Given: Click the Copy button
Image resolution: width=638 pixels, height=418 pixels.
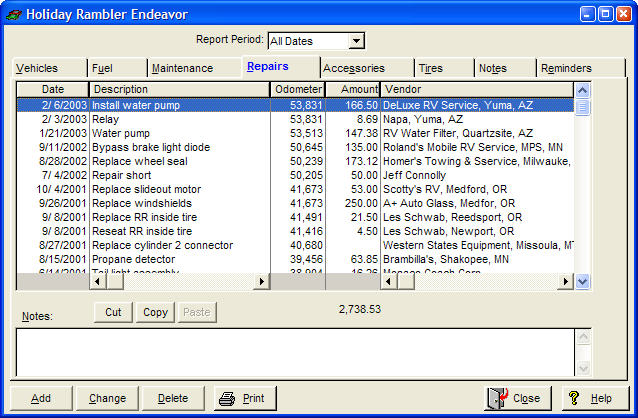Looking at the screenshot, I should click(155, 312).
